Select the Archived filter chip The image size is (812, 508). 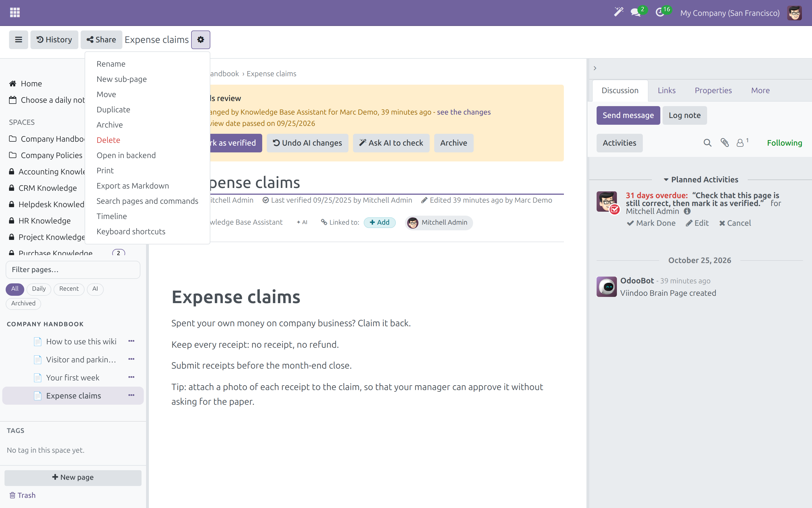[23, 303]
